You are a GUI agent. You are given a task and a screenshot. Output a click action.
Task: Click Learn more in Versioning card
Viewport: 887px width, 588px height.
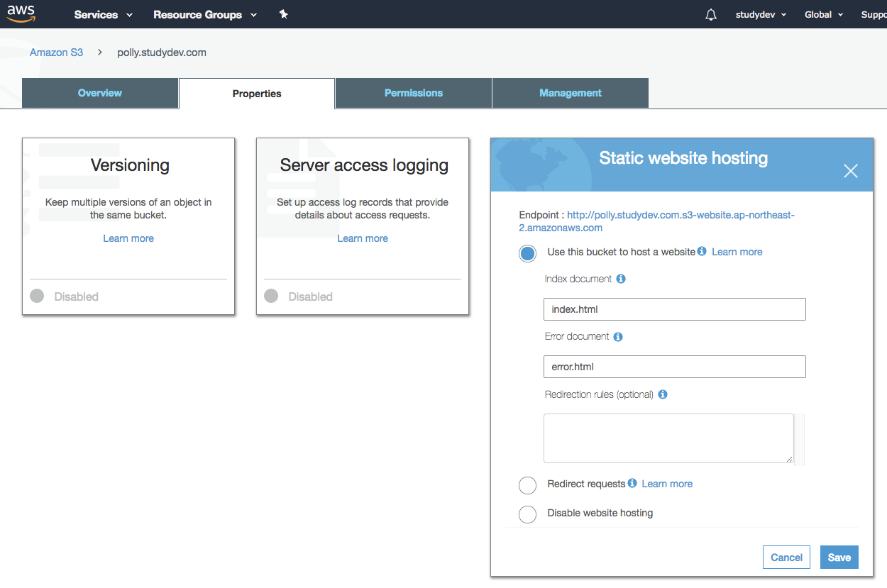point(128,238)
